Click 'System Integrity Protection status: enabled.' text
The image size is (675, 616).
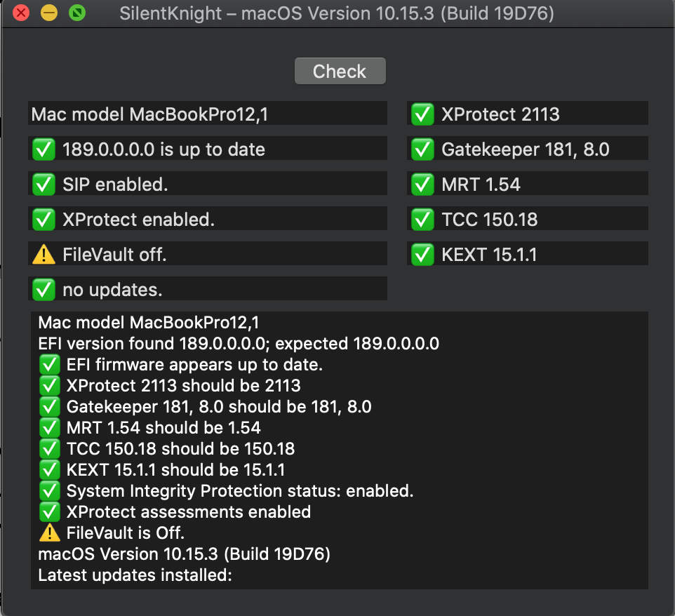(240, 490)
